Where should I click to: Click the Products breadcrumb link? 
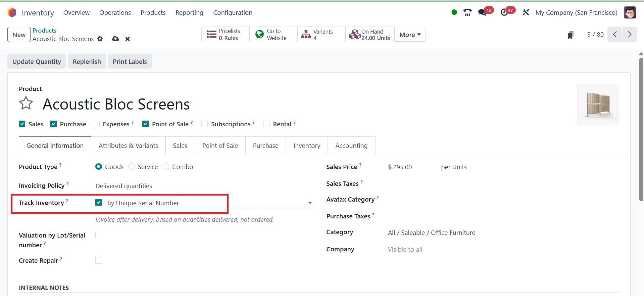tap(44, 31)
